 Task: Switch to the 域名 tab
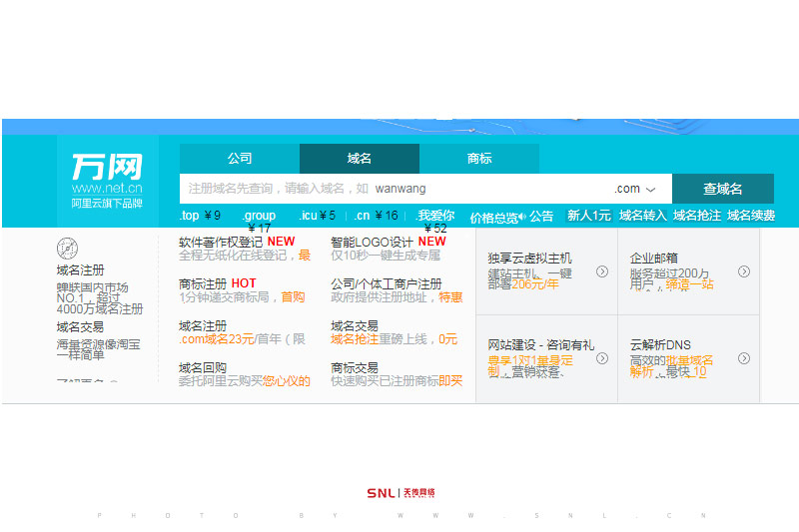click(360, 159)
